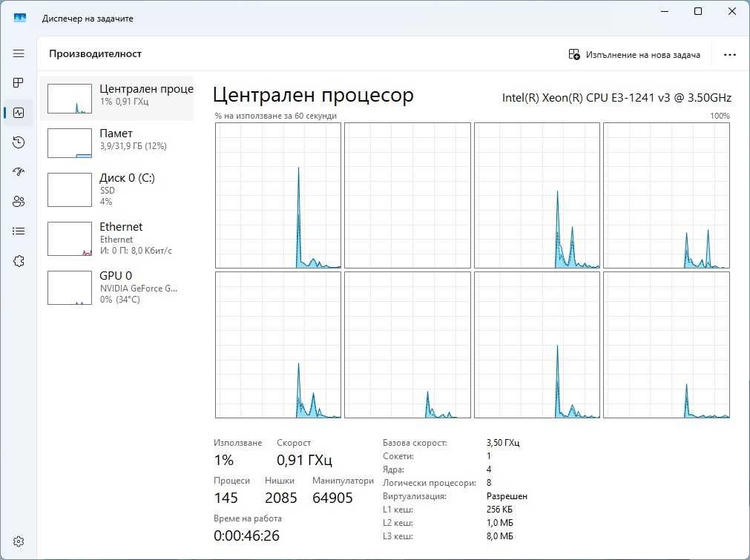Screen dimensions: 750x560
Task: Open Services icon in sidebar
Action: coord(19,261)
